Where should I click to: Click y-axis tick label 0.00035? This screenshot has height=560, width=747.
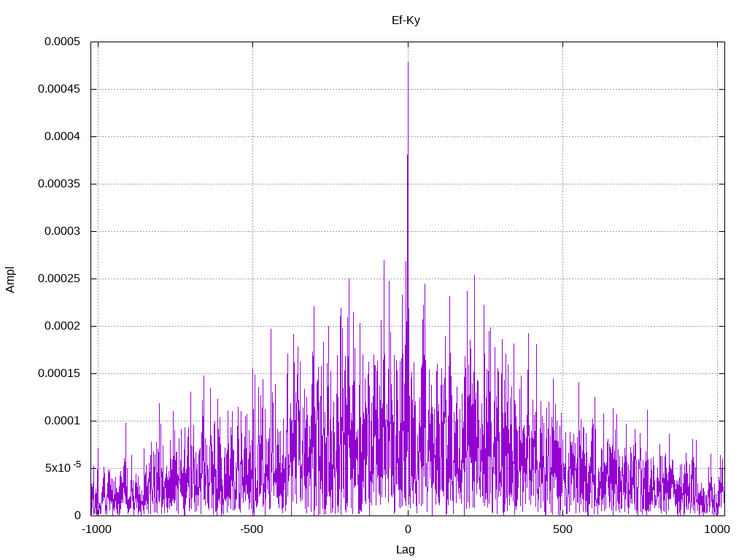click(x=59, y=184)
